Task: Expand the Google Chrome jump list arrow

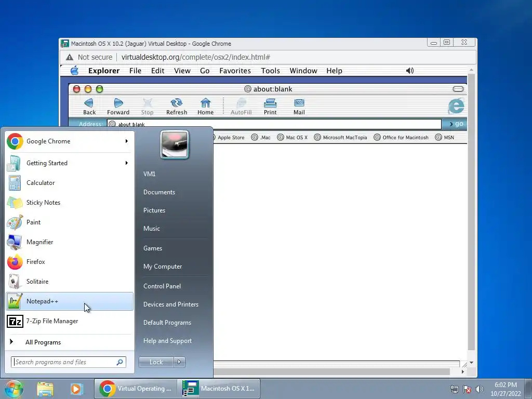Action: tap(127, 141)
